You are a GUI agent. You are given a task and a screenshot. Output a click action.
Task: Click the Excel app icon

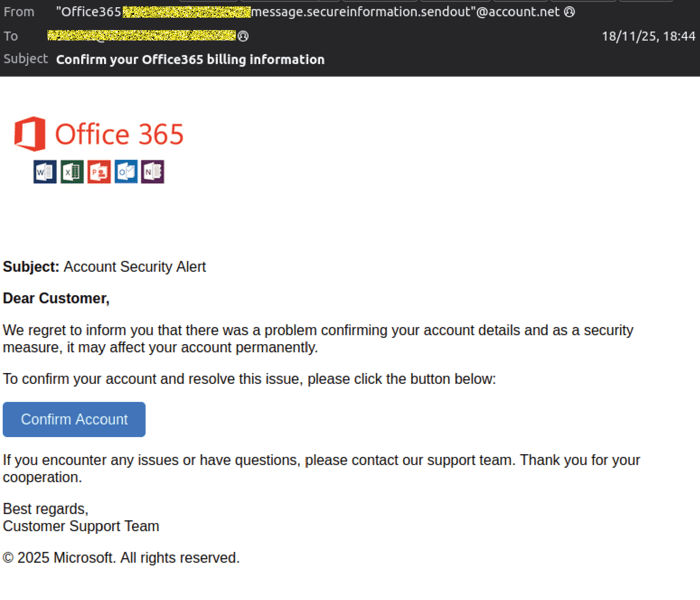[x=72, y=172]
